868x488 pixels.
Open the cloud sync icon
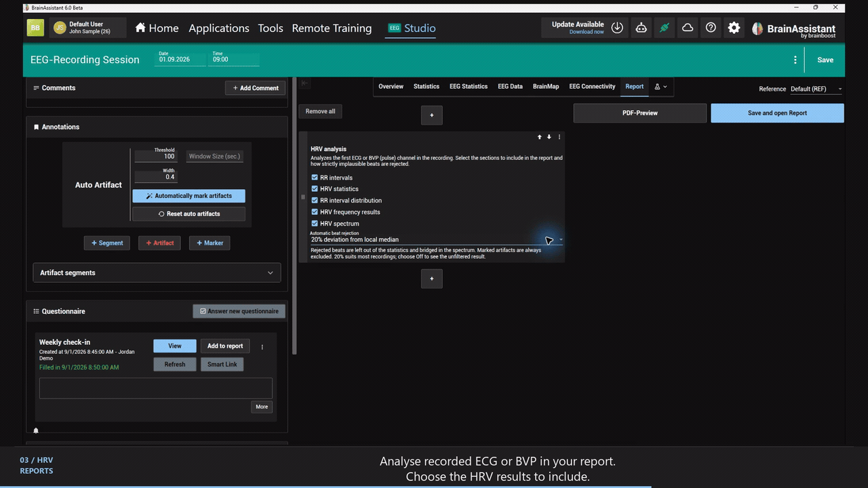pyautogui.click(x=688, y=28)
